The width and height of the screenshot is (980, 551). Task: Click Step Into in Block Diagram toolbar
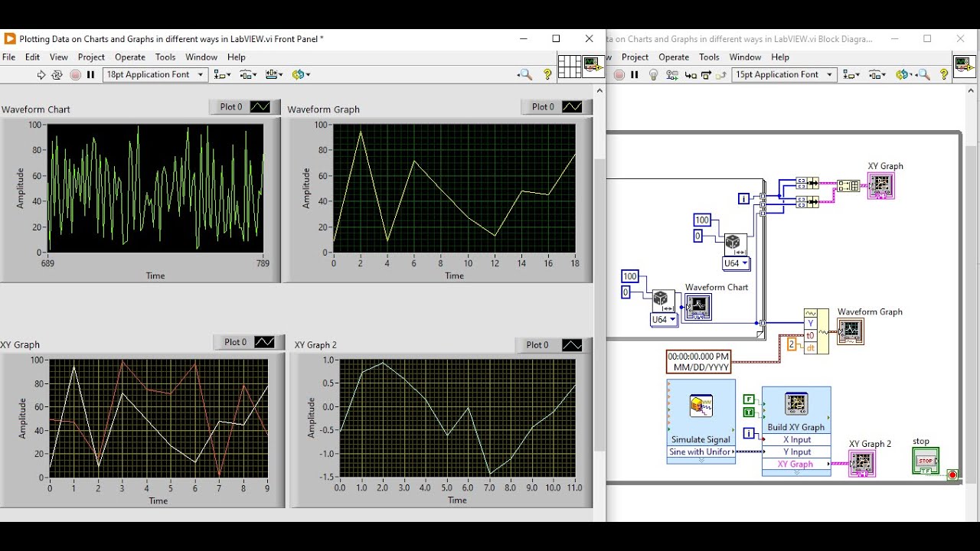(x=691, y=74)
